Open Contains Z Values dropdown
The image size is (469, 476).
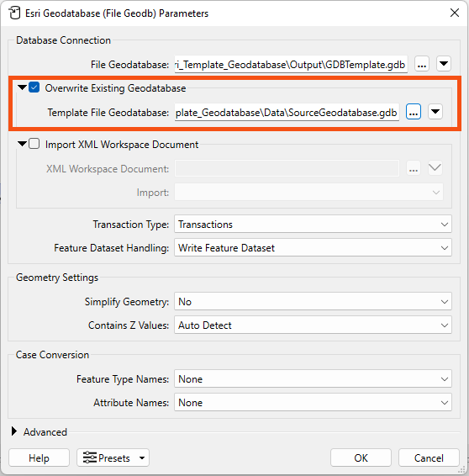pos(313,325)
